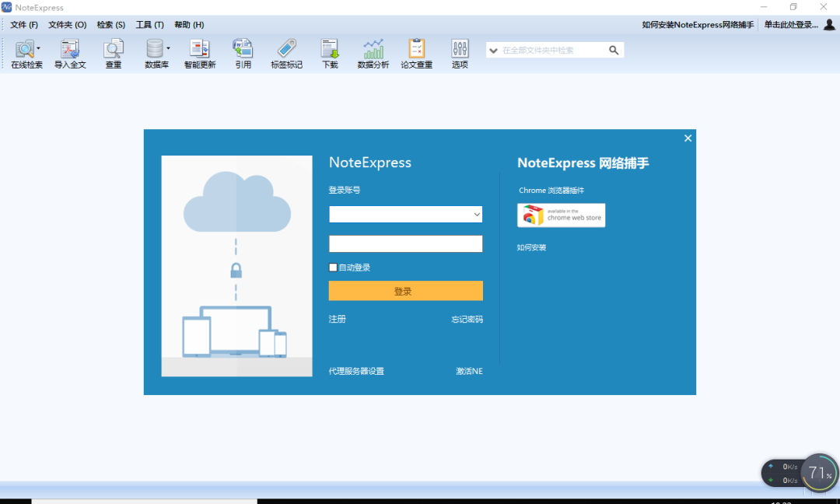This screenshot has width=840, height=504.
Task: Click the magnifier search icon in toolbar
Action: click(x=614, y=51)
